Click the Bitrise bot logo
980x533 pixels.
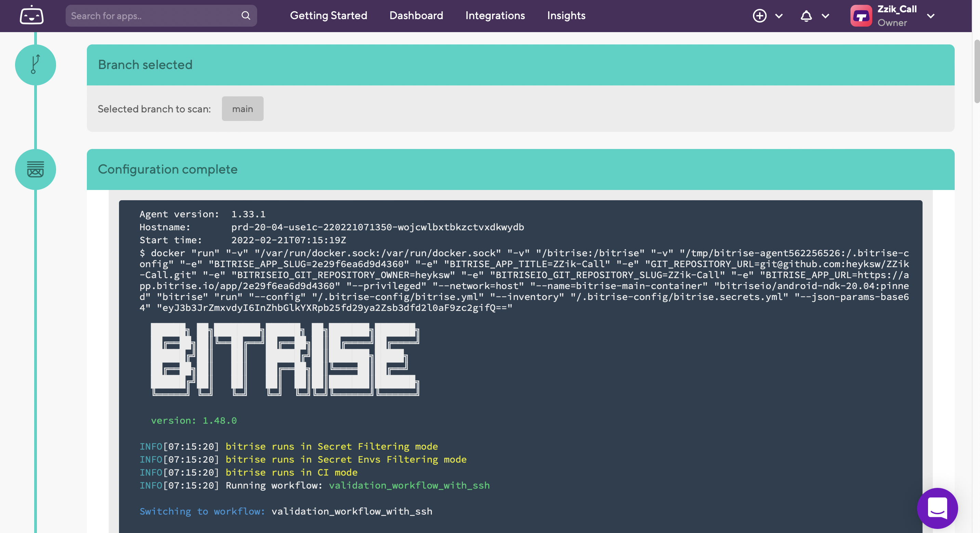(31, 16)
